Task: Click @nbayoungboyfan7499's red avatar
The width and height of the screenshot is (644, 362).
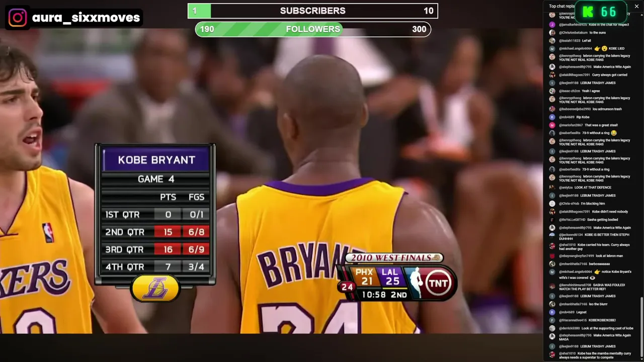Action: click(x=552, y=256)
